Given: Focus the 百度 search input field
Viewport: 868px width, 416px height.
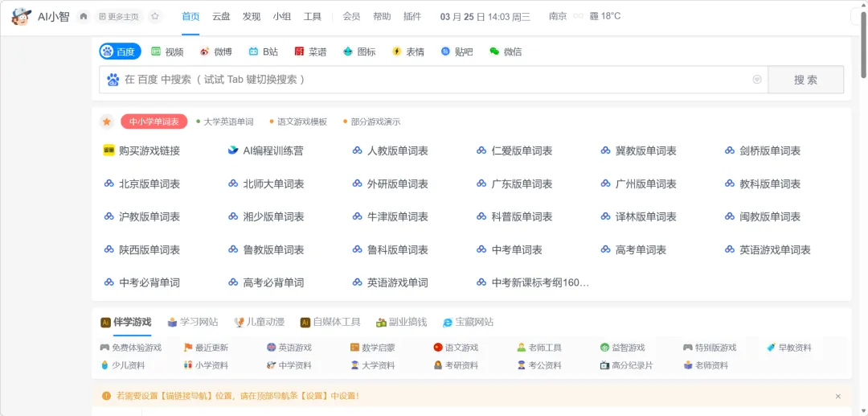Looking at the screenshot, I should [x=433, y=80].
